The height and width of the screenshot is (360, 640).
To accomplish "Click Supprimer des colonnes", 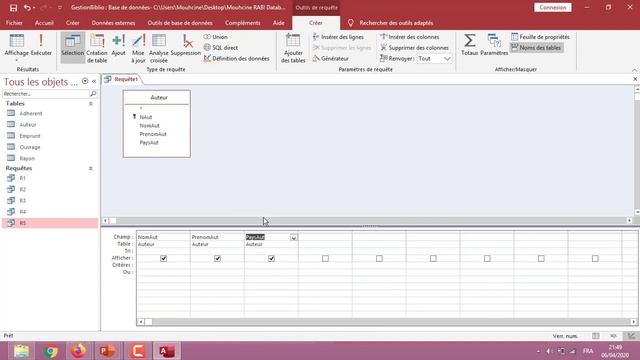I will tap(414, 48).
